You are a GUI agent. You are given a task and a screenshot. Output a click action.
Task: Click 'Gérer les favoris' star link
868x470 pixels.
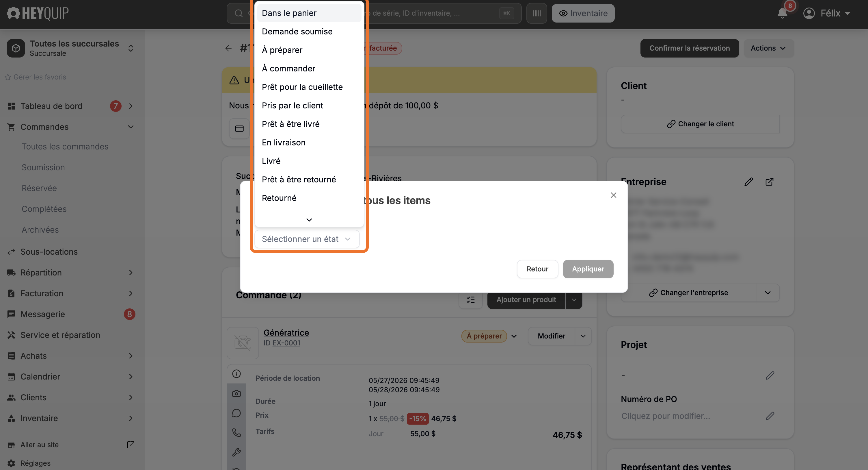click(36, 77)
